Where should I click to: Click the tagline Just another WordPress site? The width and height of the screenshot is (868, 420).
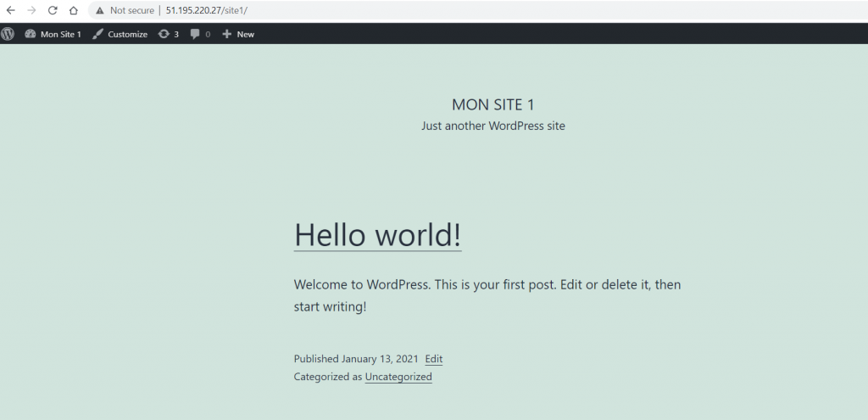493,126
